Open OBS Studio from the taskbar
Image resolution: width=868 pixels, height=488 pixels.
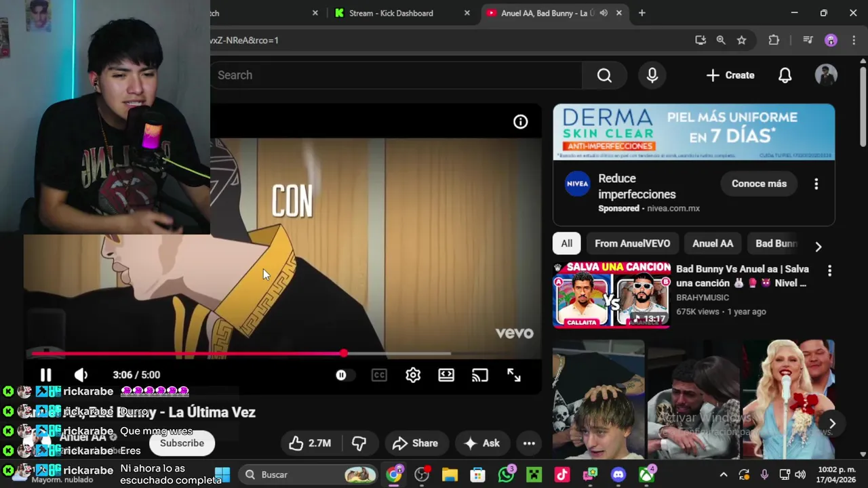422,474
